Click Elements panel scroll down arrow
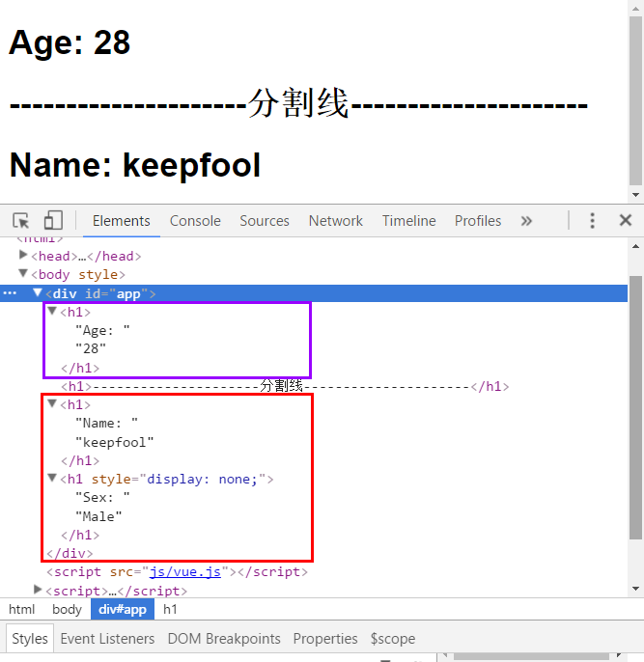Image resolution: width=644 pixels, height=662 pixels. pos(635,589)
